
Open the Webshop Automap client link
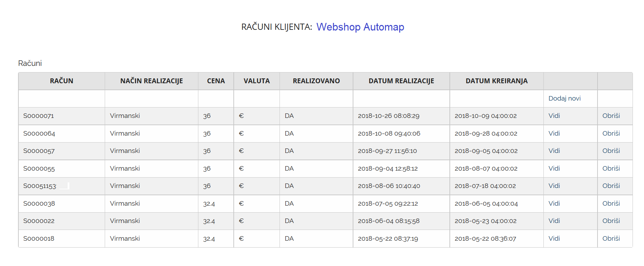click(x=360, y=27)
